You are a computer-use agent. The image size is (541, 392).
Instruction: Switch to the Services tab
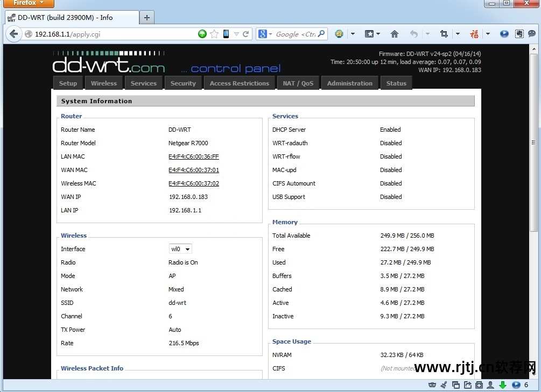[144, 83]
